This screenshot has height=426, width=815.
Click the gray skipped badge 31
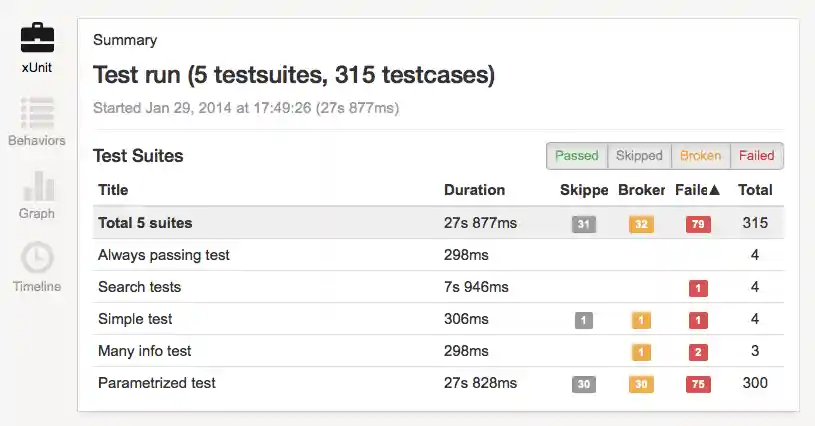pos(584,224)
